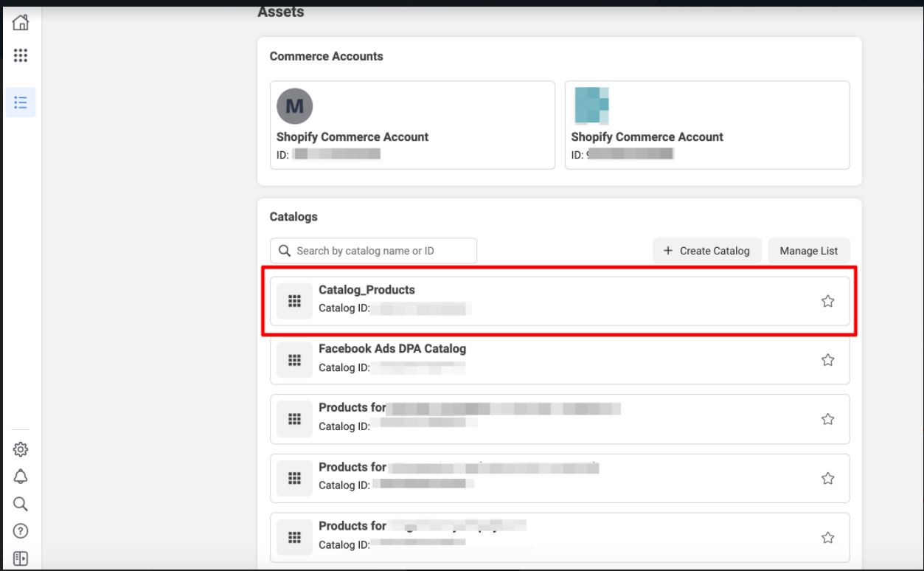The image size is (924, 571).
Task: Open the settings gear icon
Action: point(21,449)
